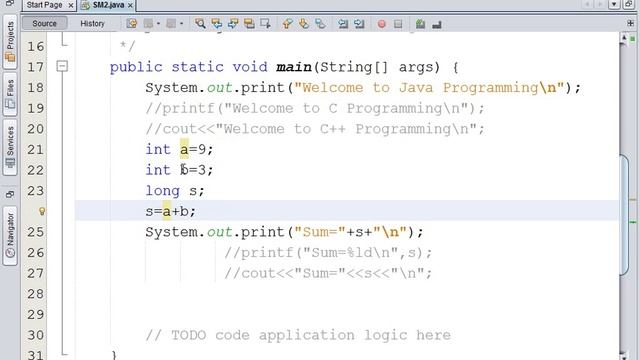640x360 pixels.
Task: Click the red Start Macro Recording icon
Action: [x=382, y=24]
